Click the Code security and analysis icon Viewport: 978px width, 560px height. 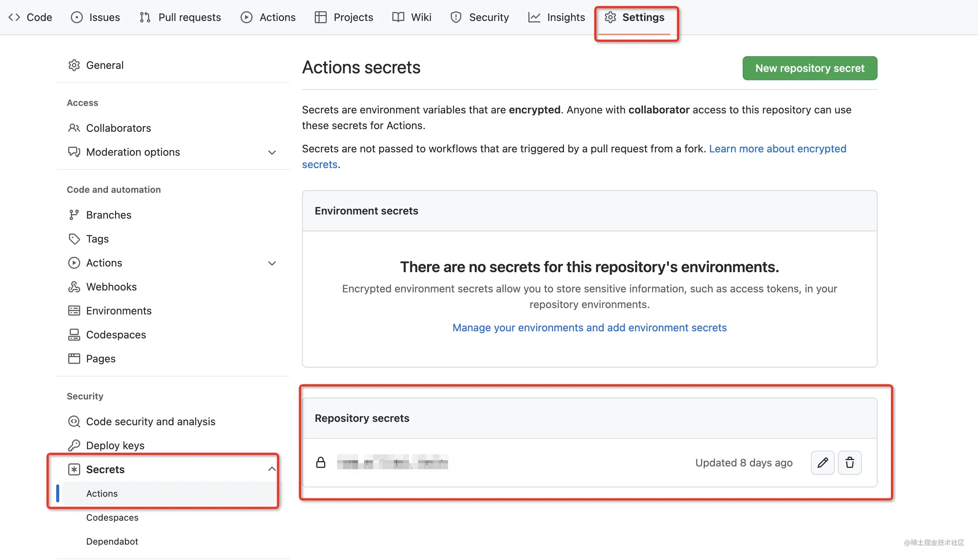[x=74, y=421]
